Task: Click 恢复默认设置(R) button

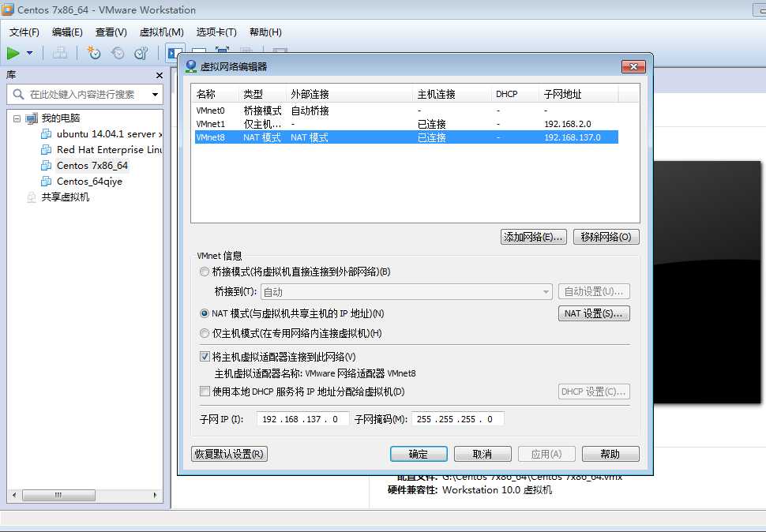Action: tap(230, 454)
